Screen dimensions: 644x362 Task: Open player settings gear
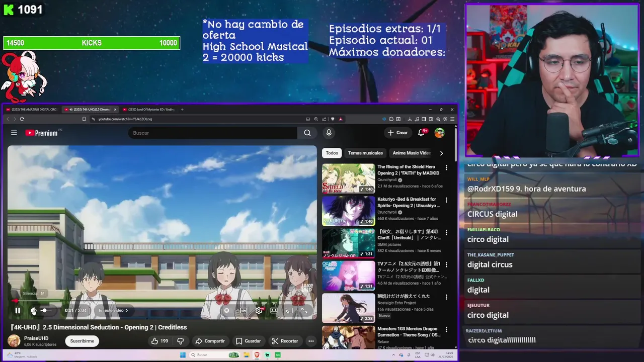[259, 311]
